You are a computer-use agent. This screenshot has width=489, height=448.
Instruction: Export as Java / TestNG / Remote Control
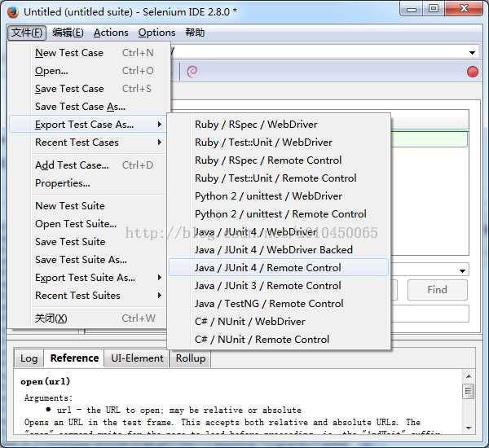(x=279, y=304)
